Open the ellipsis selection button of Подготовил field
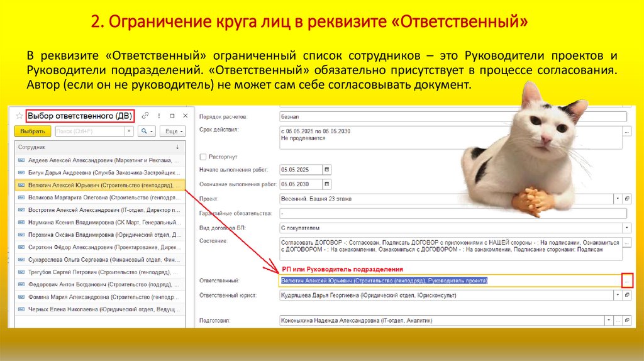Screen dimensions: 644x361 [x=618, y=321]
